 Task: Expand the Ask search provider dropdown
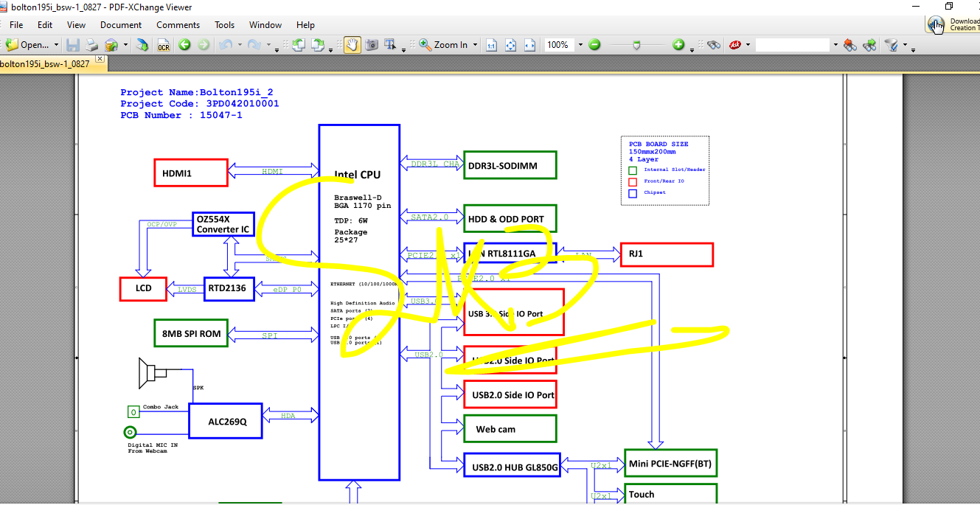click(x=748, y=45)
